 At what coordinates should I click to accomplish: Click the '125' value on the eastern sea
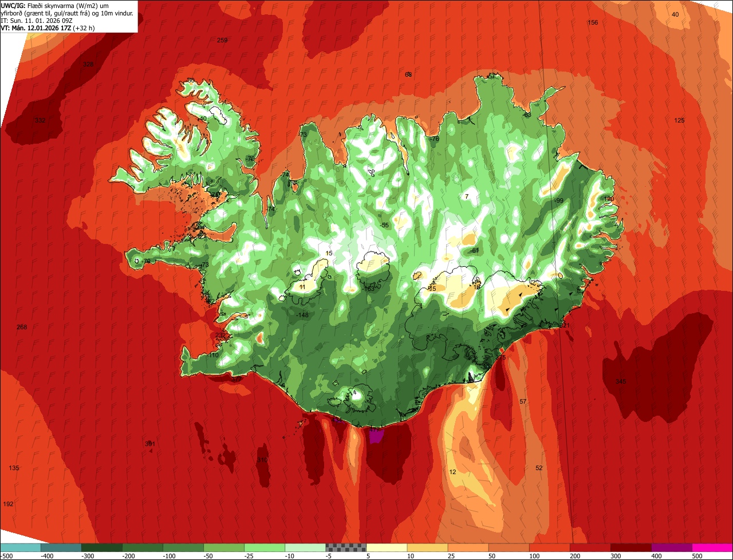point(679,120)
